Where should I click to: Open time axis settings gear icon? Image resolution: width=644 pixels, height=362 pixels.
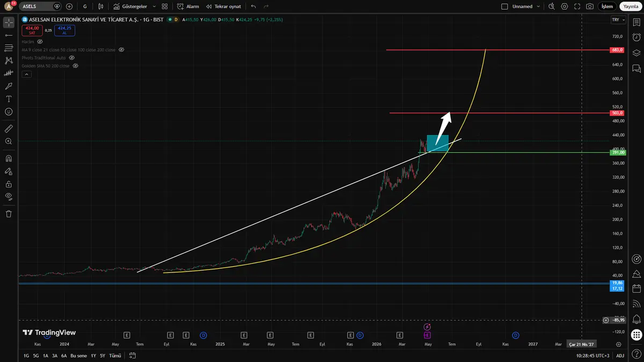click(x=619, y=344)
